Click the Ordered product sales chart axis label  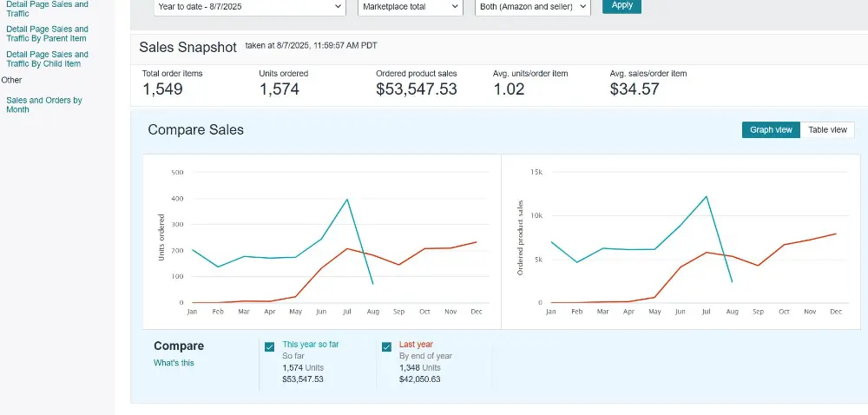(x=520, y=238)
